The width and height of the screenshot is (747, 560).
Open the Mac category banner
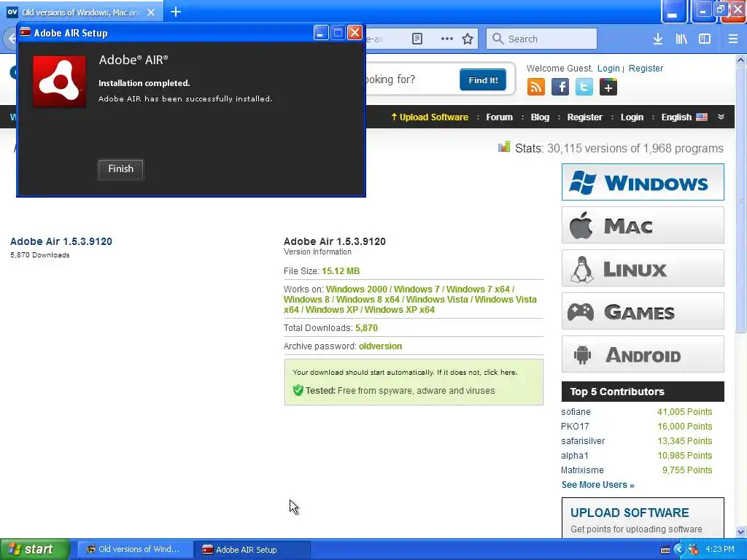[x=643, y=225]
